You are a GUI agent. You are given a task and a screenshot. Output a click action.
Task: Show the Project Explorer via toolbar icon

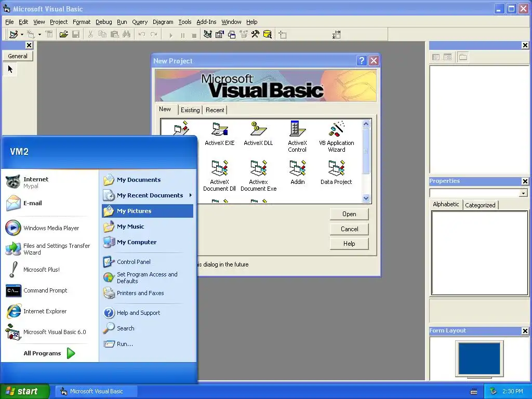[208, 34]
